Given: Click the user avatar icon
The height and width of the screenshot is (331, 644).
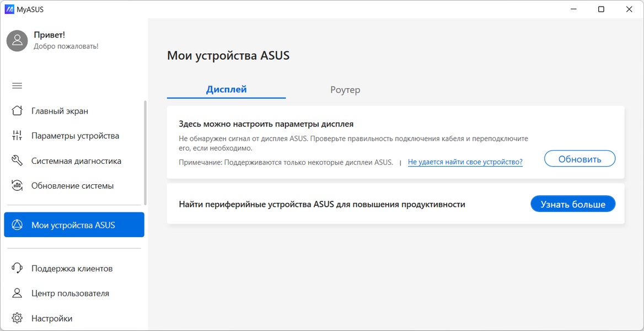Looking at the screenshot, I should 17,40.
